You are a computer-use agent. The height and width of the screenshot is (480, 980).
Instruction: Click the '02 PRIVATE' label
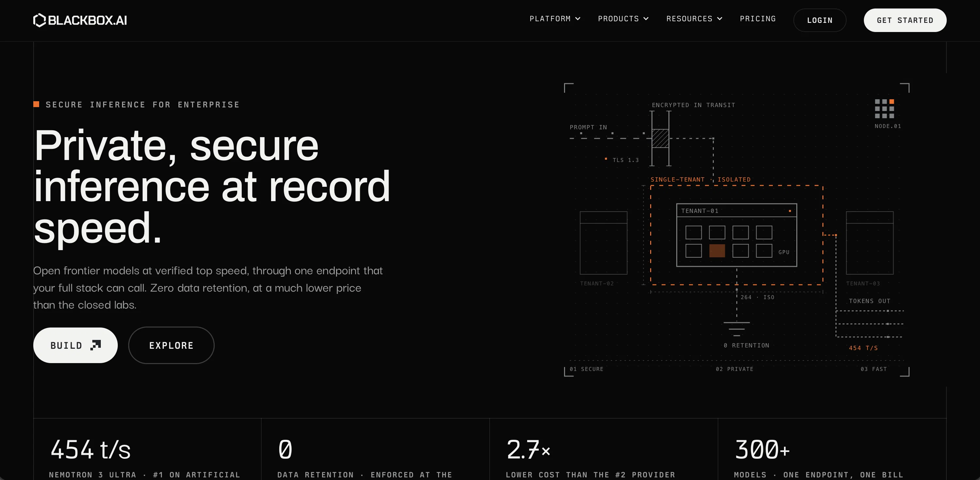[734, 369]
